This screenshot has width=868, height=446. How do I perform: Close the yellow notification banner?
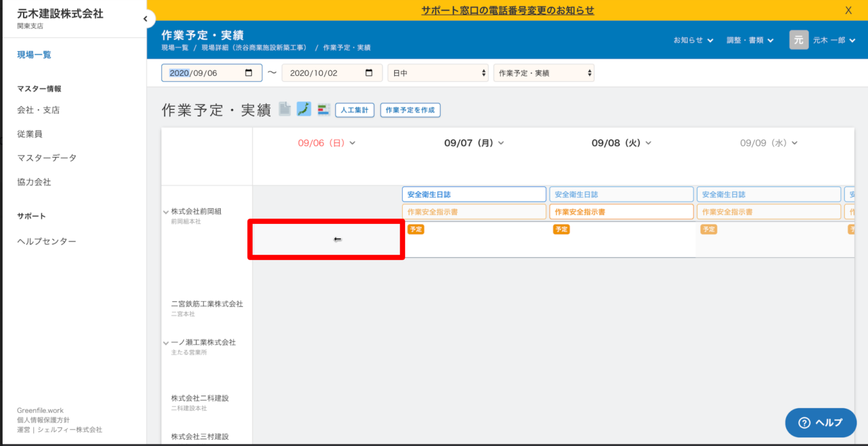tap(848, 10)
